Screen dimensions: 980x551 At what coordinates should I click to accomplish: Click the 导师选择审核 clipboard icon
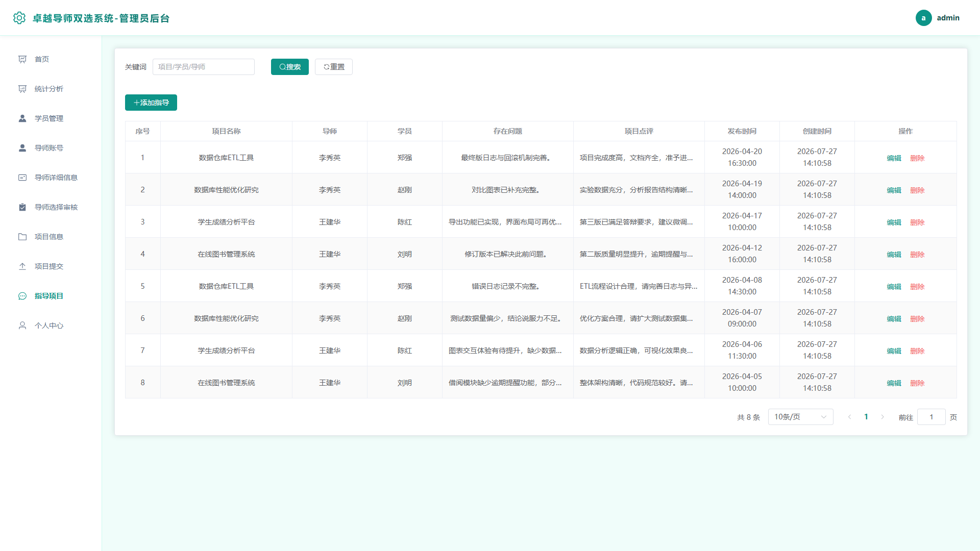click(x=22, y=207)
